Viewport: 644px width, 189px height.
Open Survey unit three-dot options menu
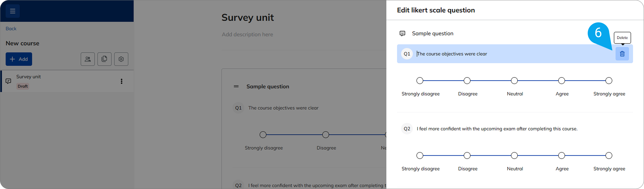121,81
